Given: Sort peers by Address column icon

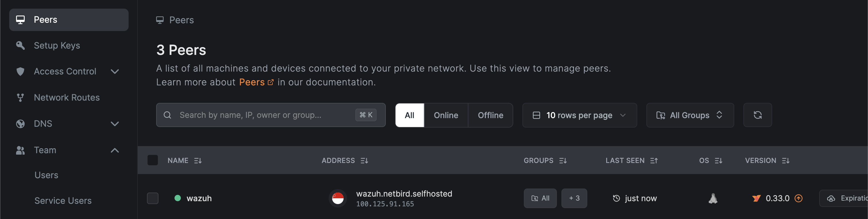Looking at the screenshot, I should point(364,161).
